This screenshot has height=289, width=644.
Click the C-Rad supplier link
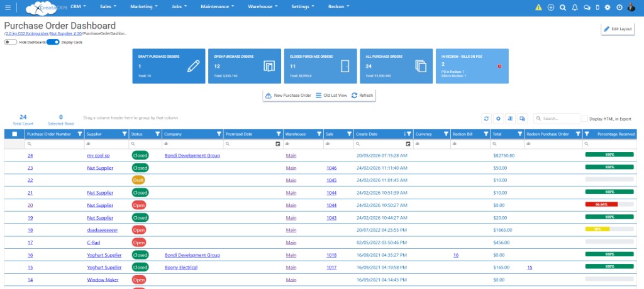(x=93, y=243)
